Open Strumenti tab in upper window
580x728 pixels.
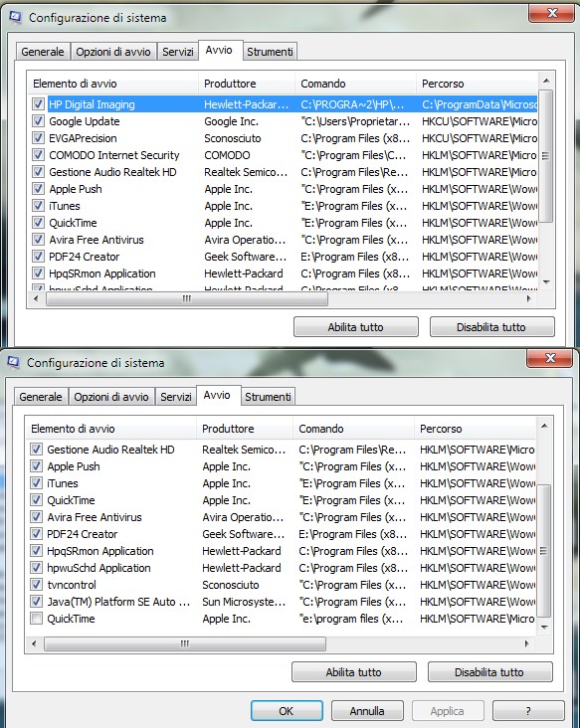pyautogui.click(x=270, y=52)
